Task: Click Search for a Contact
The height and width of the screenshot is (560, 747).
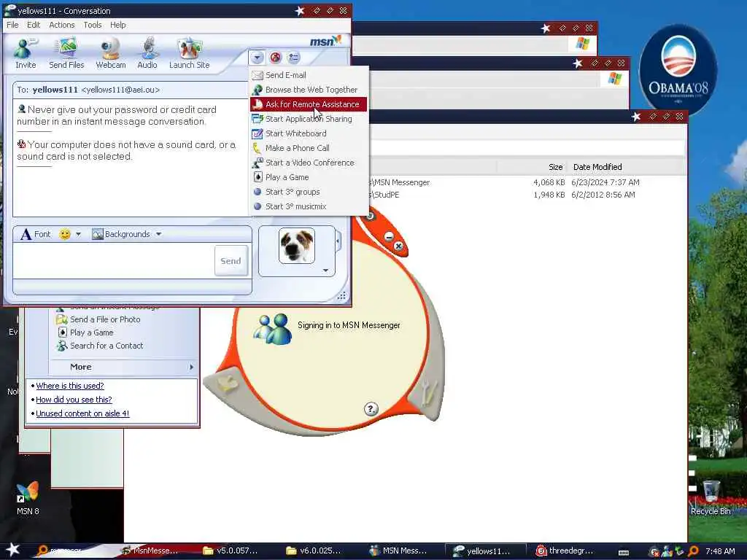Action: (x=100, y=346)
